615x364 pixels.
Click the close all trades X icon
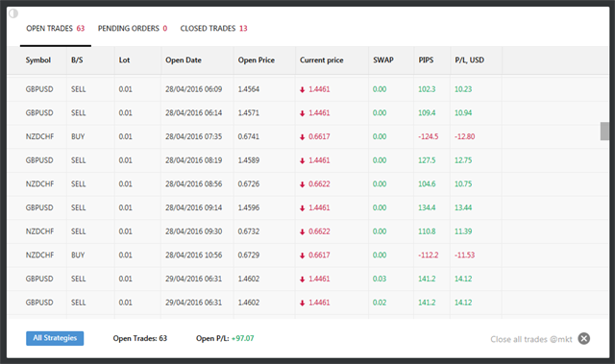click(x=583, y=338)
